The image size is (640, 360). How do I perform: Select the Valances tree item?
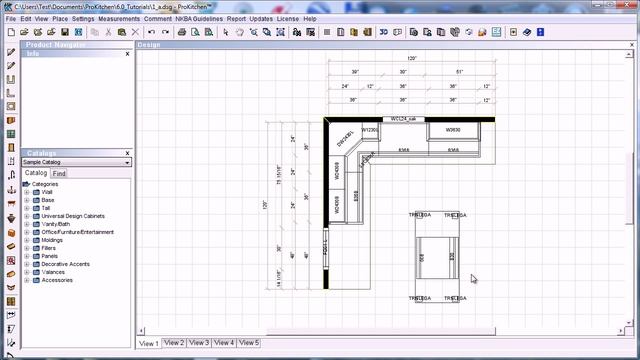53,272
